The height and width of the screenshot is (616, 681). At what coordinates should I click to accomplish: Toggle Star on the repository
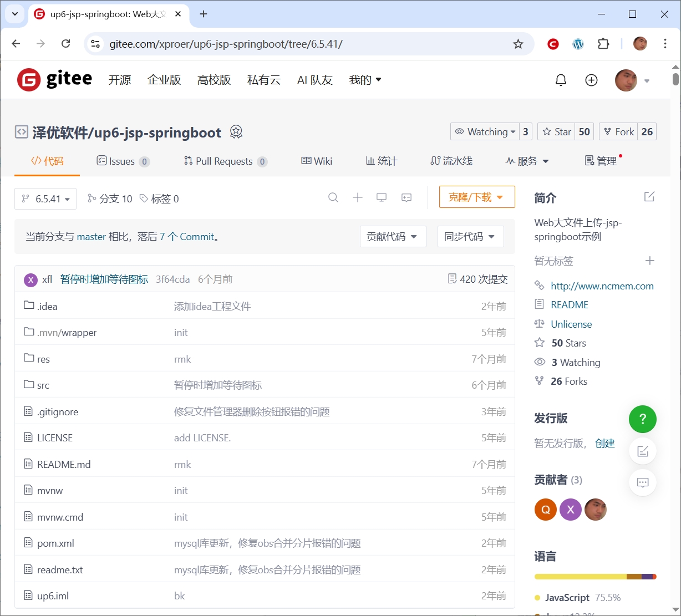pyautogui.click(x=557, y=131)
